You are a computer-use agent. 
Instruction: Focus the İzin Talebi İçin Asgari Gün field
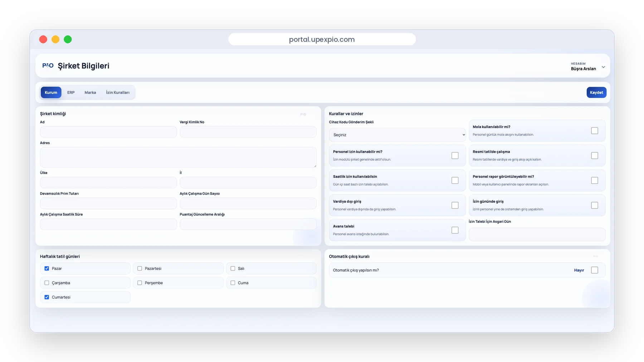point(537,234)
